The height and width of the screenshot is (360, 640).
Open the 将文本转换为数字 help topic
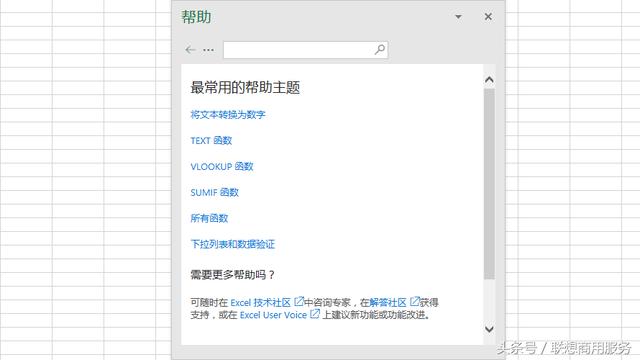pos(228,115)
